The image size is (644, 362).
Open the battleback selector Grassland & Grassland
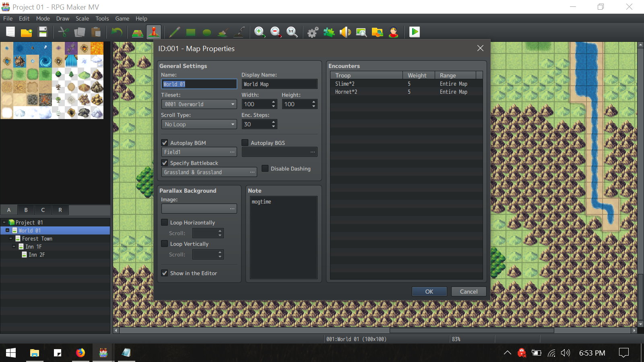point(209,172)
